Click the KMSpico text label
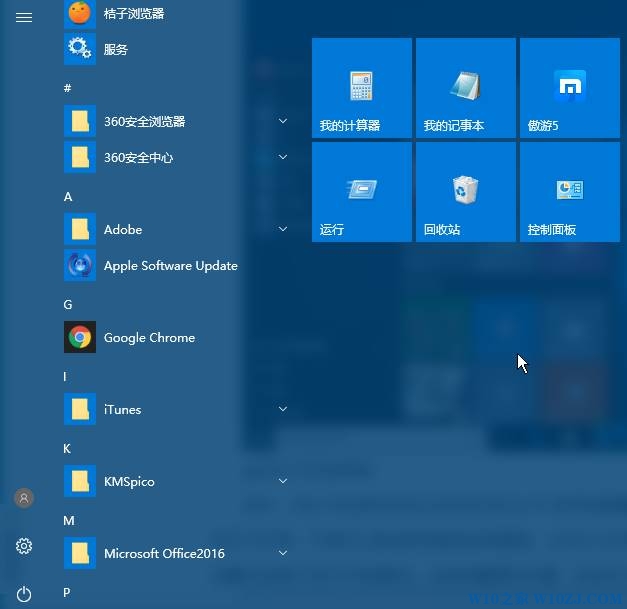The width and height of the screenshot is (627, 609). [129, 482]
